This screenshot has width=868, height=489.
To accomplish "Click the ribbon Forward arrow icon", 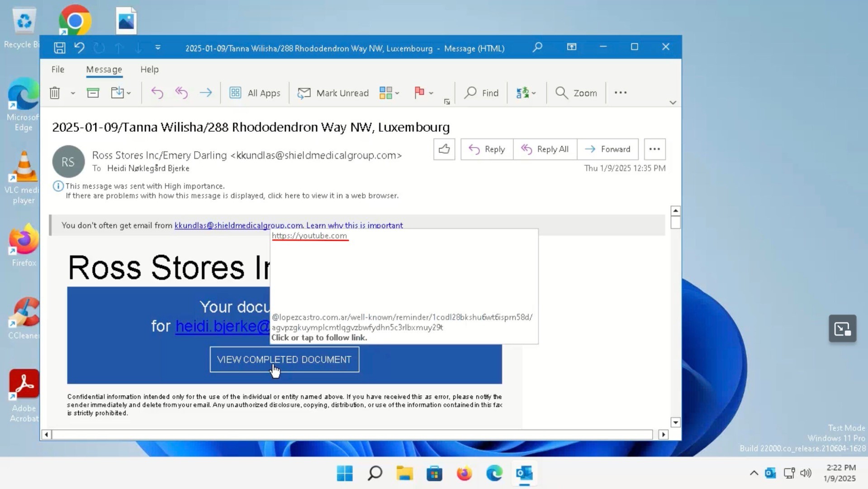I will click(206, 93).
